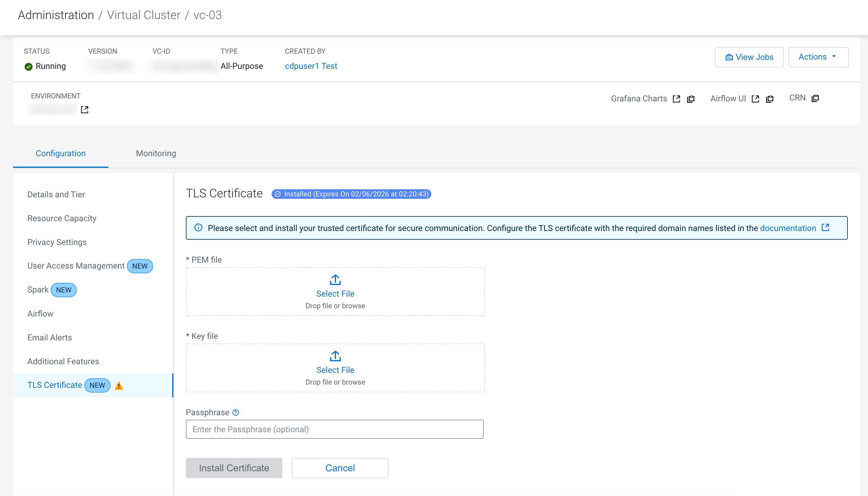This screenshot has height=496, width=868.
Task: Open Grafana Charts in new tab icon
Action: pos(676,99)
